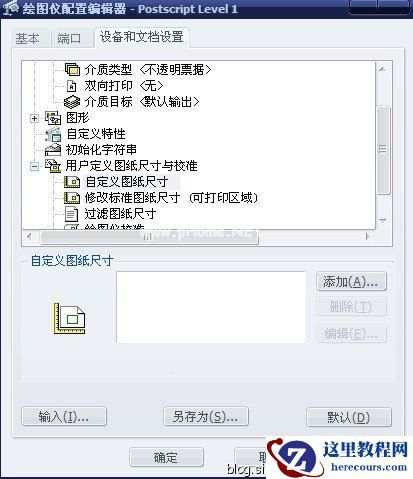This screenshot has height=479, width=413.
Task: Click the 双向打印 duplex printing icon
Action: (72, 86)
